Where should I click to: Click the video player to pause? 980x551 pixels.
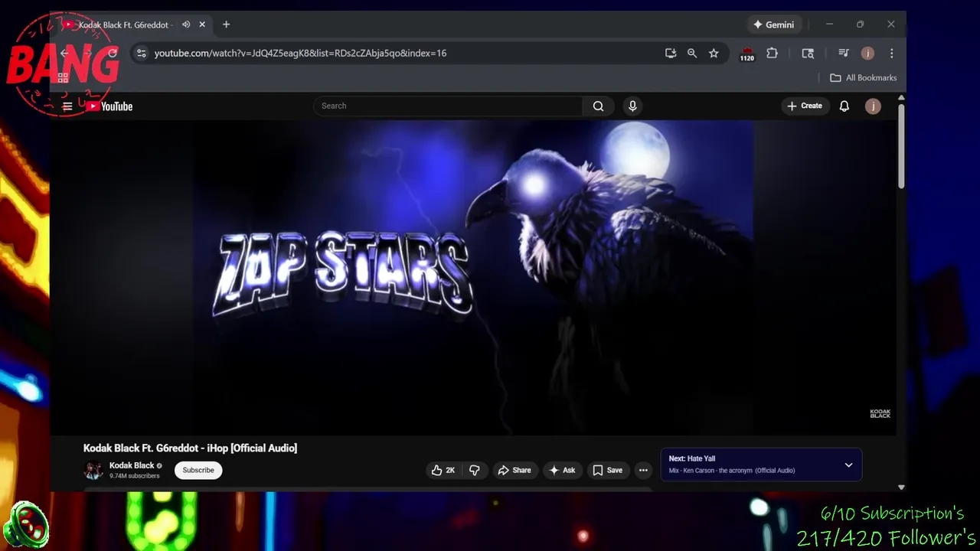coord(472,277)
